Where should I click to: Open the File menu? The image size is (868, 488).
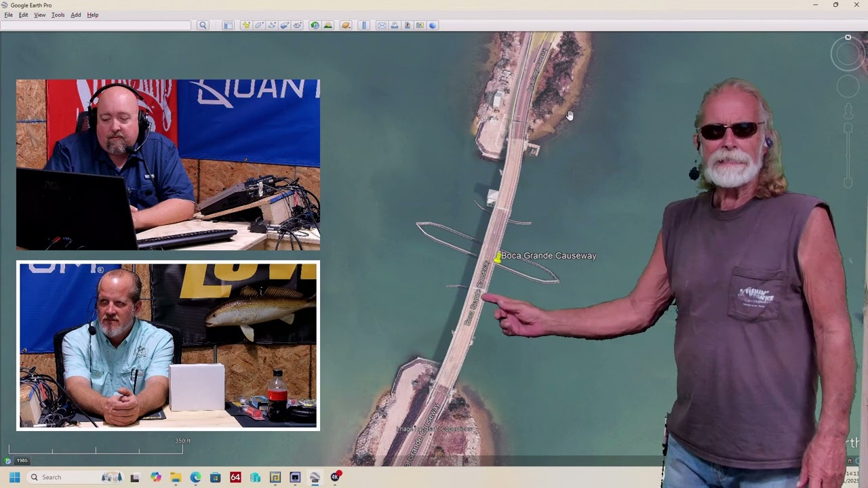coord(9,15)
